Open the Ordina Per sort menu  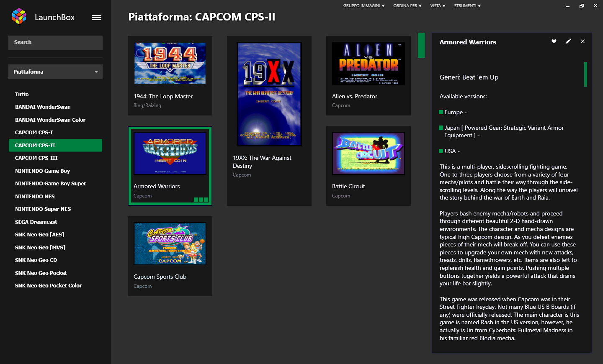[407, 6]
